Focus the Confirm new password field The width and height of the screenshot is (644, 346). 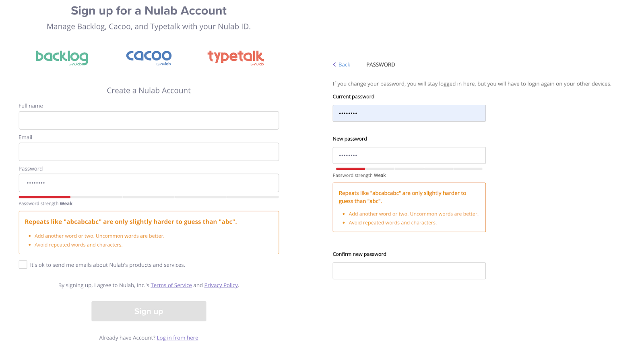click(x=409, y=271)
